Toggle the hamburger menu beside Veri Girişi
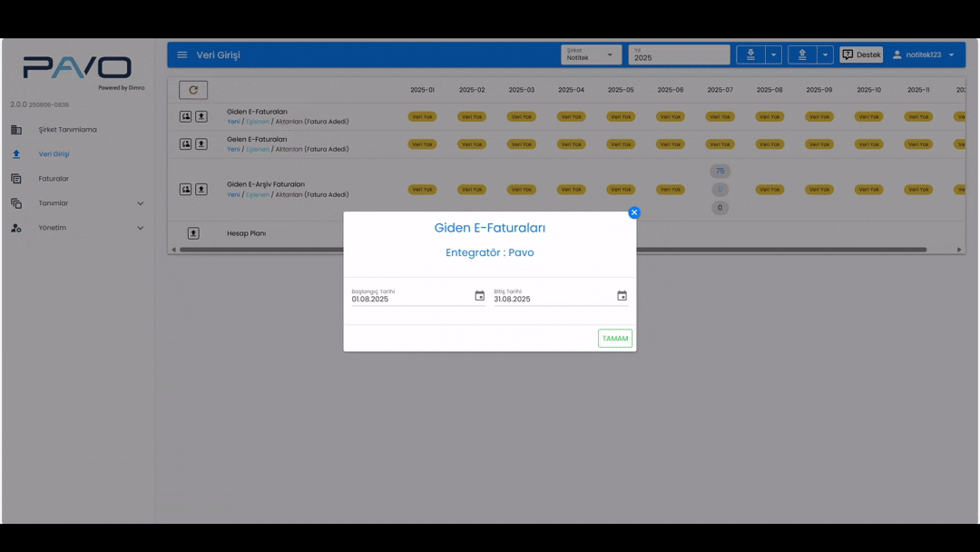The width and height of the screenshot is (980, 552). coord(182,55)
